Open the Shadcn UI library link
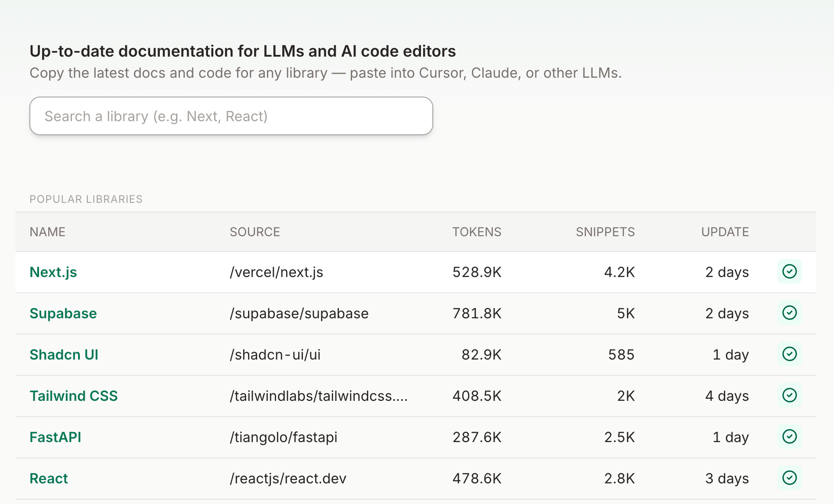834x504 pixels. [64, 355]
